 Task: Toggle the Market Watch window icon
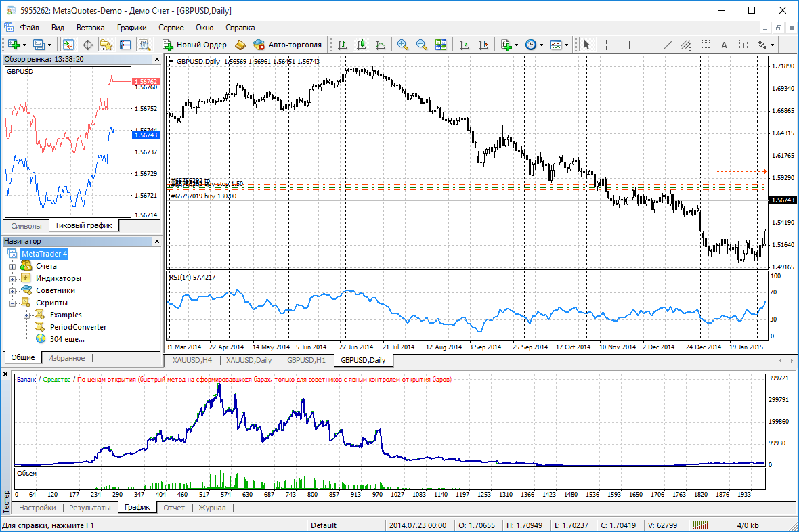tap(68, 45)
